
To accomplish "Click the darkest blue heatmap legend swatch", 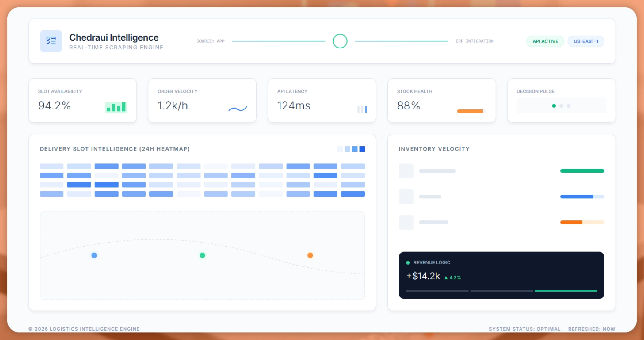I will (x=362, y=149).
